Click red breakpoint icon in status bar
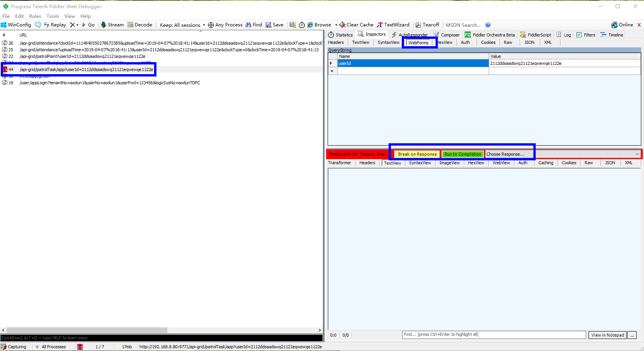 (80, 347)
